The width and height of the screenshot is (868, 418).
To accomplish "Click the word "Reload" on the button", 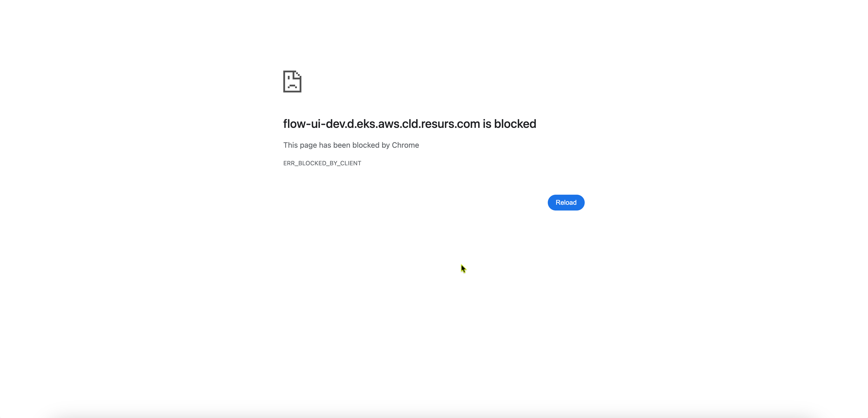I will (x=566, y=203).
